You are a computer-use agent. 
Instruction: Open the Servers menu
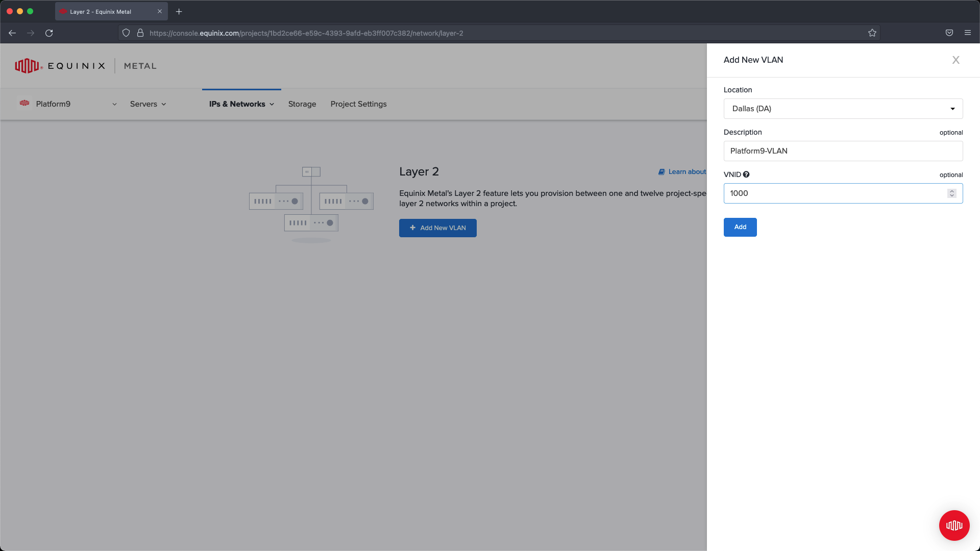point(148,104)
